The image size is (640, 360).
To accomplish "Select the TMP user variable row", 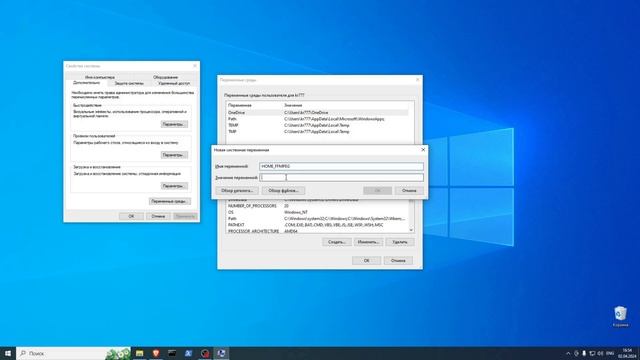I will 318,132.
